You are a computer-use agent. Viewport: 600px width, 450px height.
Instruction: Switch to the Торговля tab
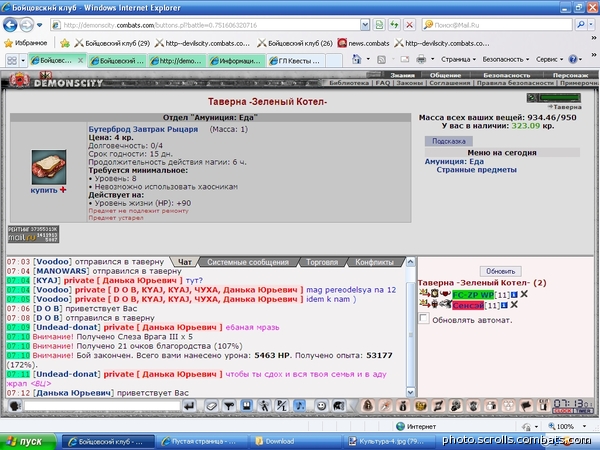pyautogui.click(x=322, y=262)
